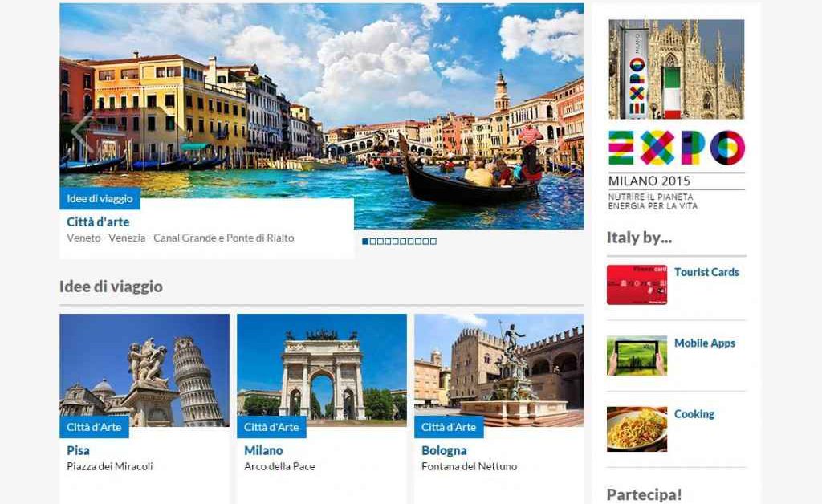Image resolution: width=822 pixels, height=504 pixels.
Task: Open the Cooking link
Action: tap(694, 414)
